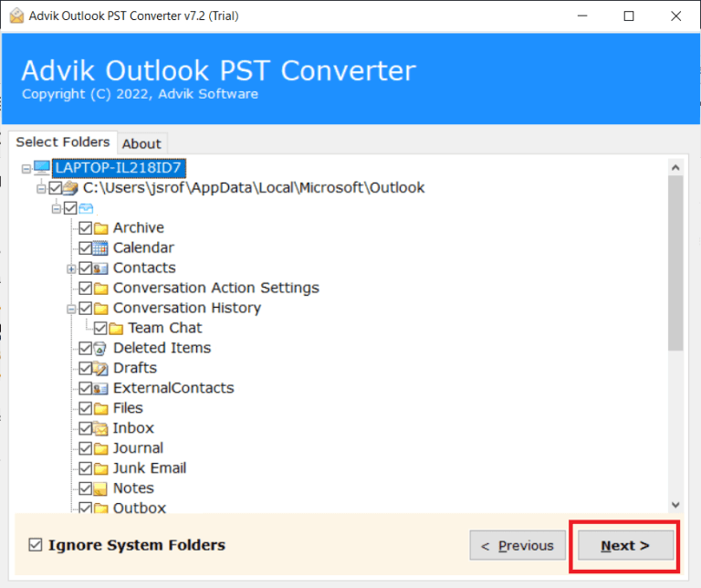The image size is (701, 588).
Task: Expand the Contacts folder node
Action: tap(71, 268)
